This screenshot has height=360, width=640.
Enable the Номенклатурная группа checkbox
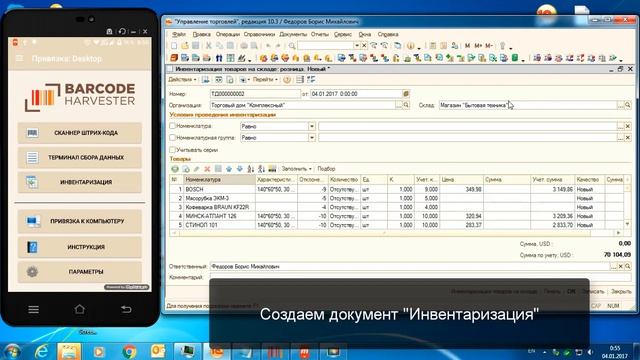pos(173,138)
